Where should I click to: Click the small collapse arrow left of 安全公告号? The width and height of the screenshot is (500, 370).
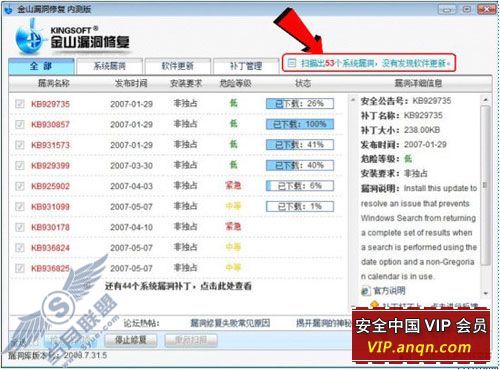[353, 100]
